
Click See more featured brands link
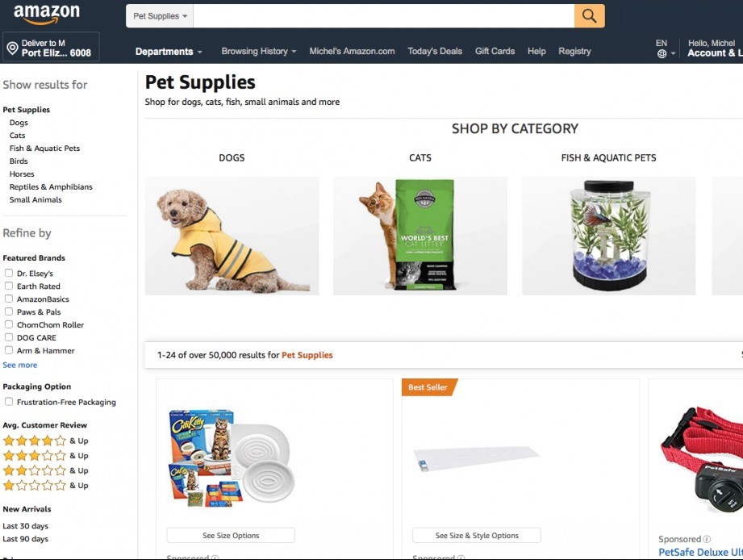point(20,365)
